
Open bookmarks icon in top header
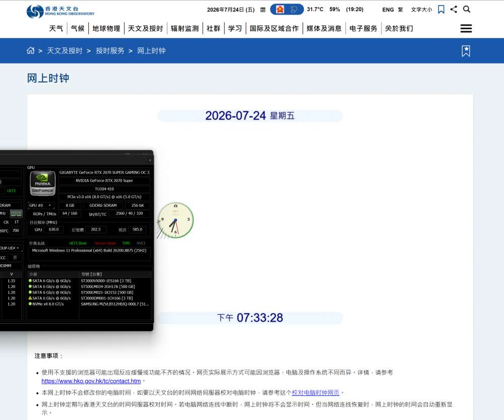(442, 9)
